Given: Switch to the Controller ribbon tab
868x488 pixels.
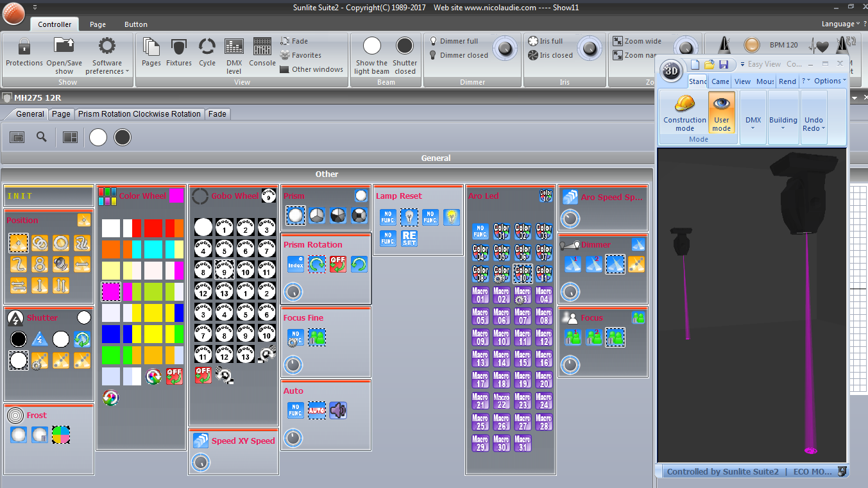Looking at the screenshot, I should point(55,24).
